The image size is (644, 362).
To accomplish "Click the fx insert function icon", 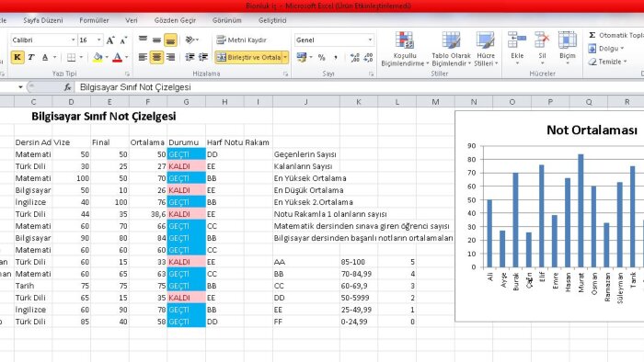I will [68, 87].
